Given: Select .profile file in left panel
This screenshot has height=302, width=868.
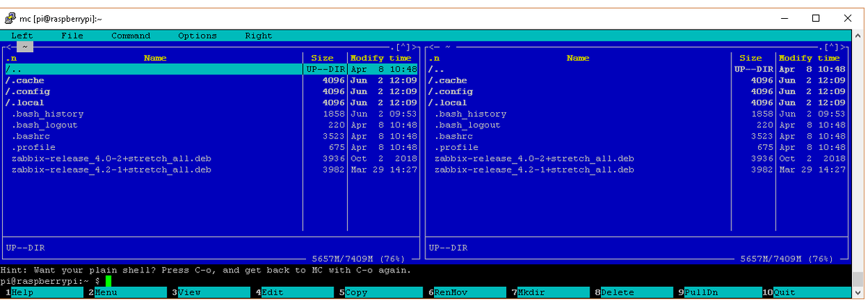Looking at the screenshot, I should pyautogui.click(x=211, y=148).
